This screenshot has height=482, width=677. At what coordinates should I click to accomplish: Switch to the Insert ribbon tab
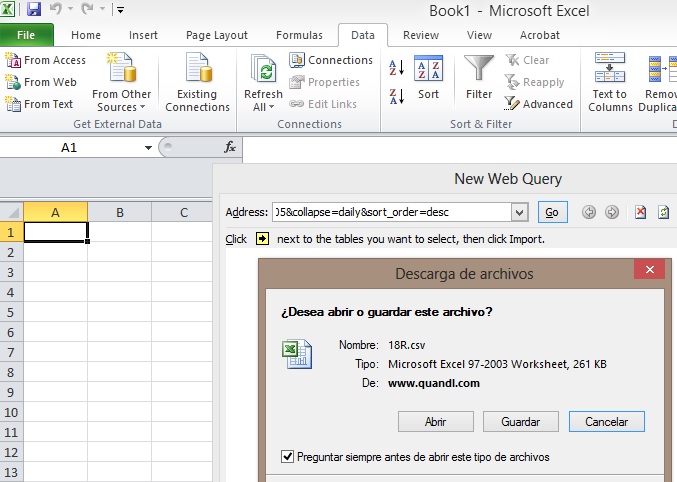143,35
